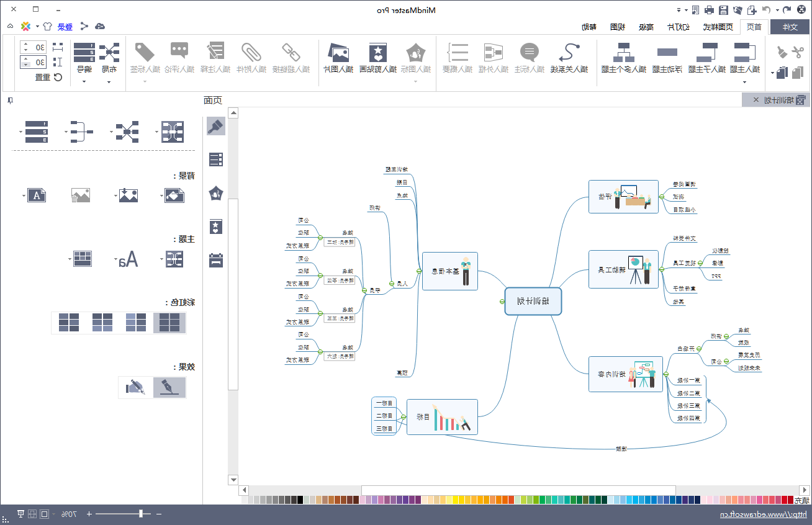Click the Insert Topic (插入主题) icon
The height and width of the screenshot is (525, 812).
[744, 52]
